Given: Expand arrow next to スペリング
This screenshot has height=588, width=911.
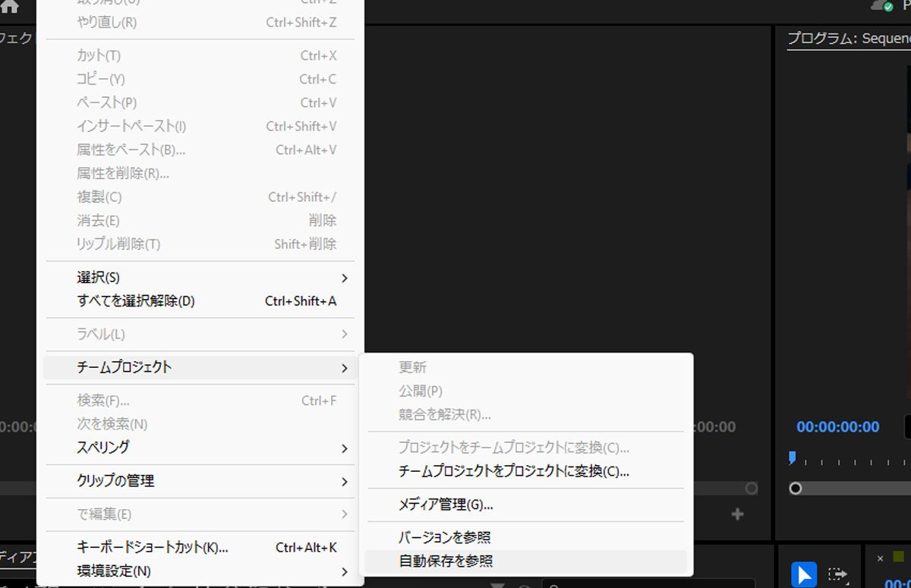Looking at the screenshot, I should pyautogui.click(x=344, y=448).
